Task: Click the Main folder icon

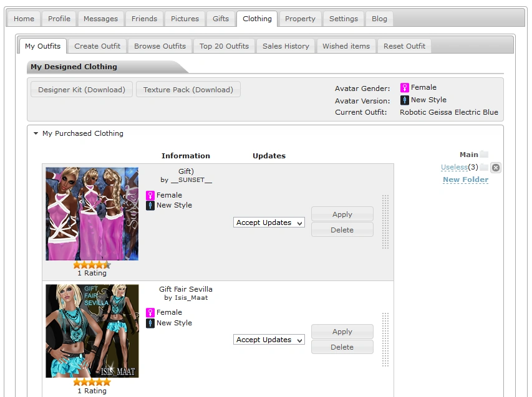Action: click(484, 155)
